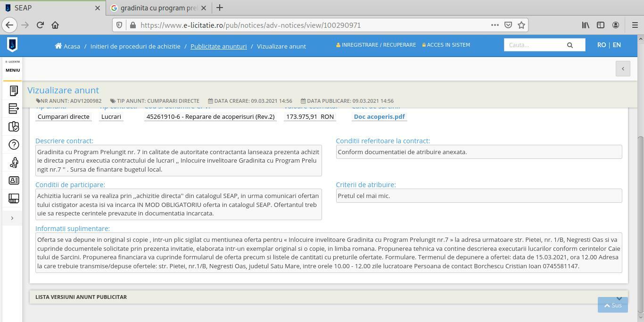Click the SEAP shield logo in header
The width and height of the screenshot is (644, 322).
12,45
